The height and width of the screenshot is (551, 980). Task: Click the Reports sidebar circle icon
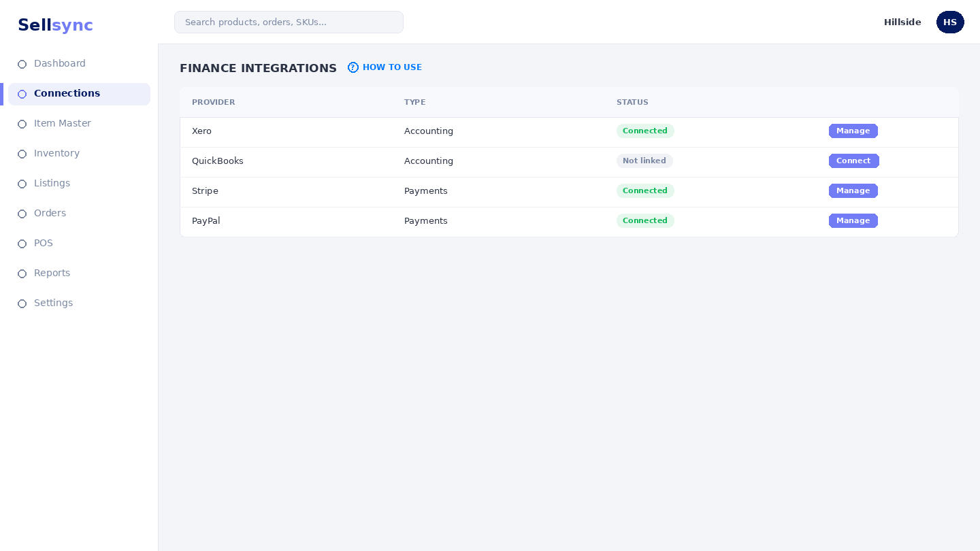pos(22,273)
